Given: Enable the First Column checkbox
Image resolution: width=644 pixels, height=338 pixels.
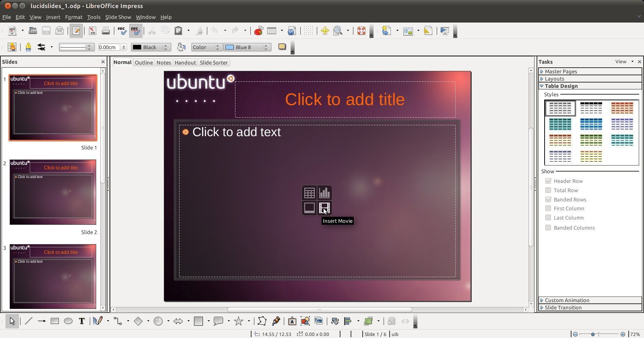Looking at the screenshot, I should 548,208.
